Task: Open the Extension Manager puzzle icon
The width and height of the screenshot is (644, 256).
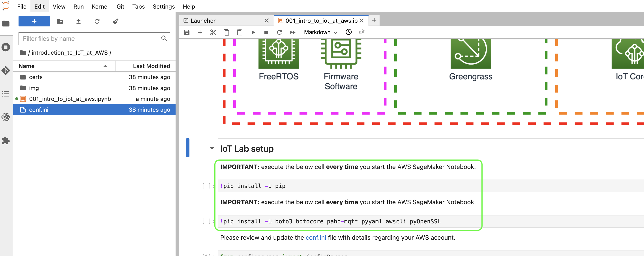Action: click(x=6, y=140)
